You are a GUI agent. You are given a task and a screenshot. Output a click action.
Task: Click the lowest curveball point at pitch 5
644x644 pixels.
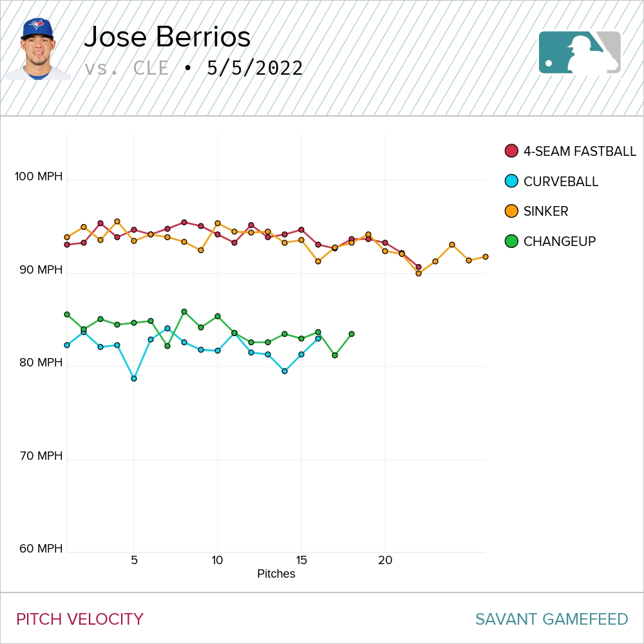pyautogui.click(x=134, y=379)
